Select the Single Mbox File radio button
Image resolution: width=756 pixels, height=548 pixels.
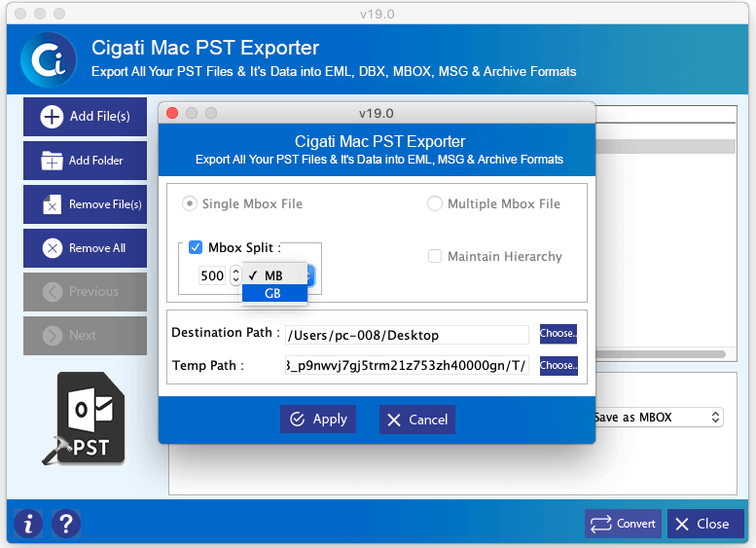pyautogui.click(x=189, y=203)
